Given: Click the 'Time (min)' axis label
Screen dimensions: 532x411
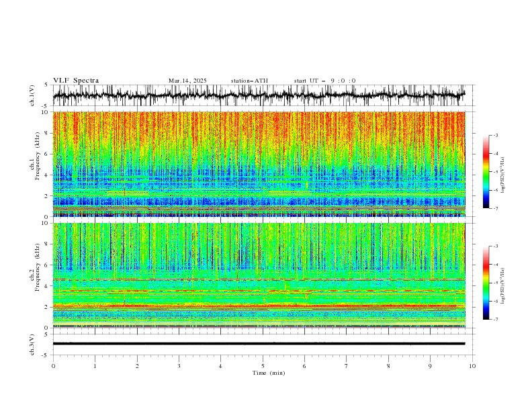Looking at the screenshot, I should click(269, 373).
